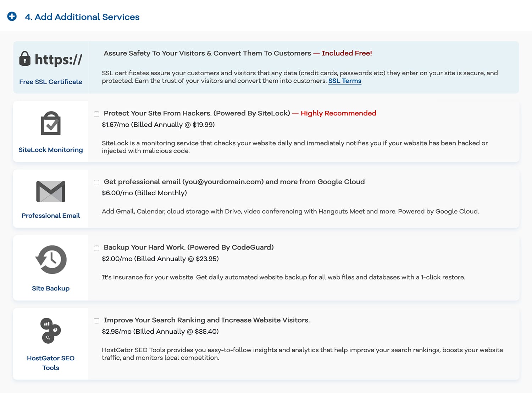Viewport: 532px width, 393px height.
Task: Click the Backup Your Hard Work title
Action: click(x=188, y=247)
